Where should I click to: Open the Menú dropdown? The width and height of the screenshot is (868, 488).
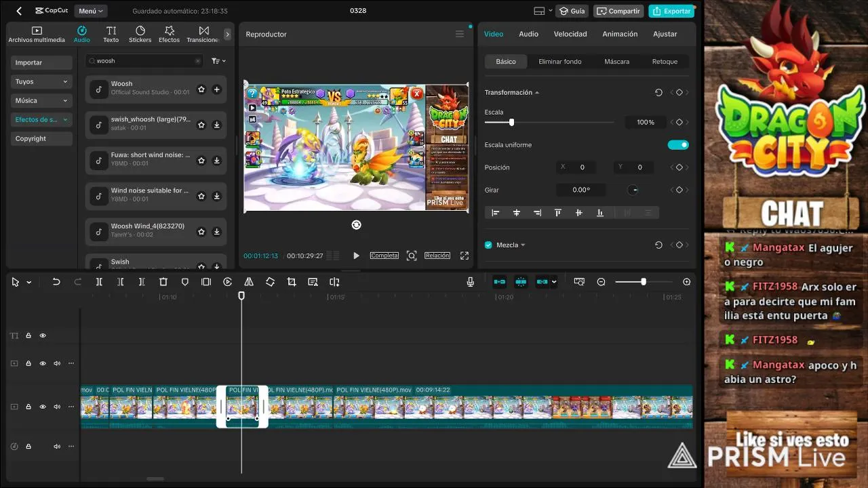pyautogui.click(x=91, y=11)
